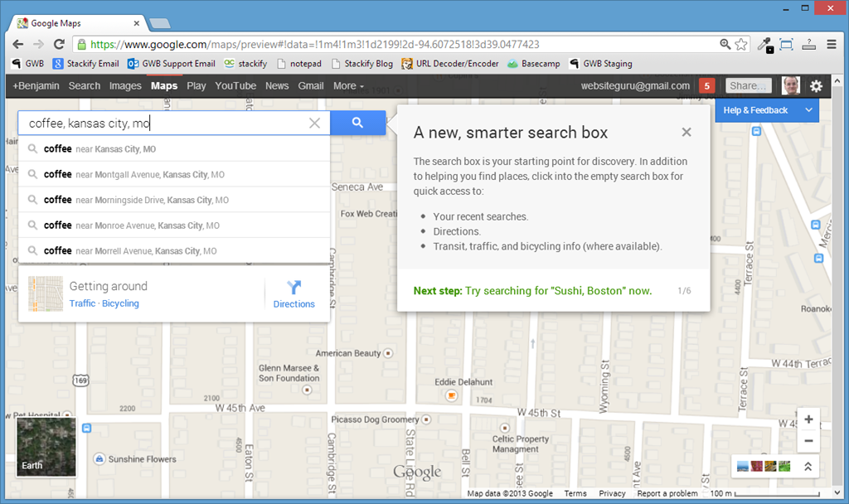Go to News in Google bar
Image resolution: width=849 pixels, height=504 pixels.
point(277,85)
